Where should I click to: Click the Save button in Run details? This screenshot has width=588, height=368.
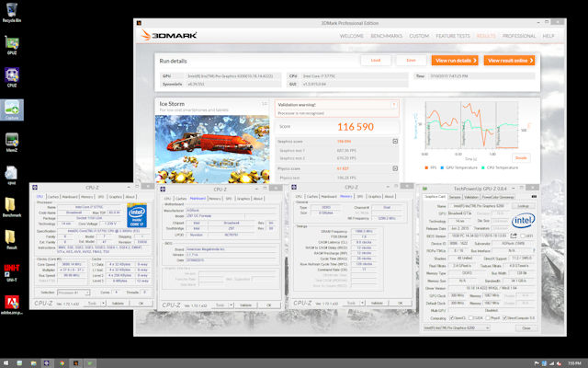click(x=411, y=61)
